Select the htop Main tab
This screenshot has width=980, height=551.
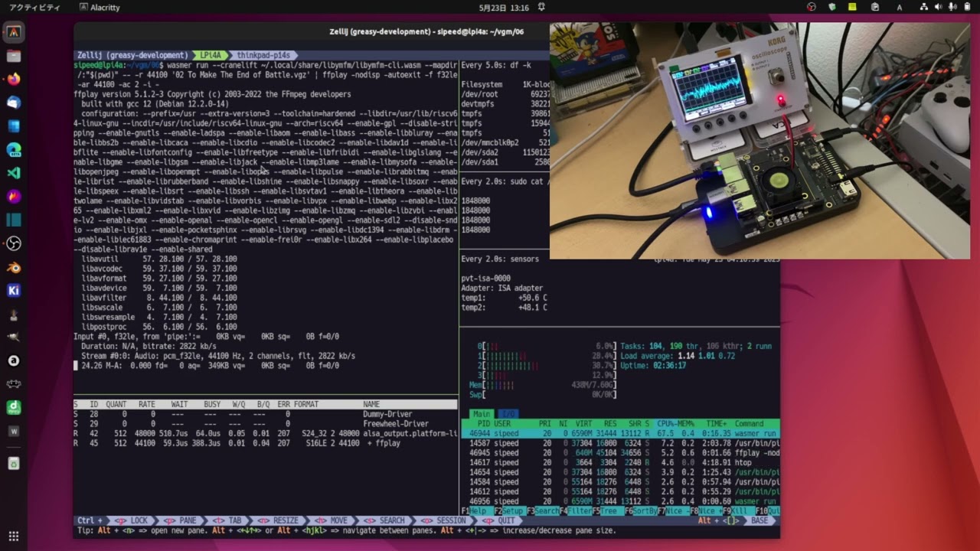coord(481,414)
